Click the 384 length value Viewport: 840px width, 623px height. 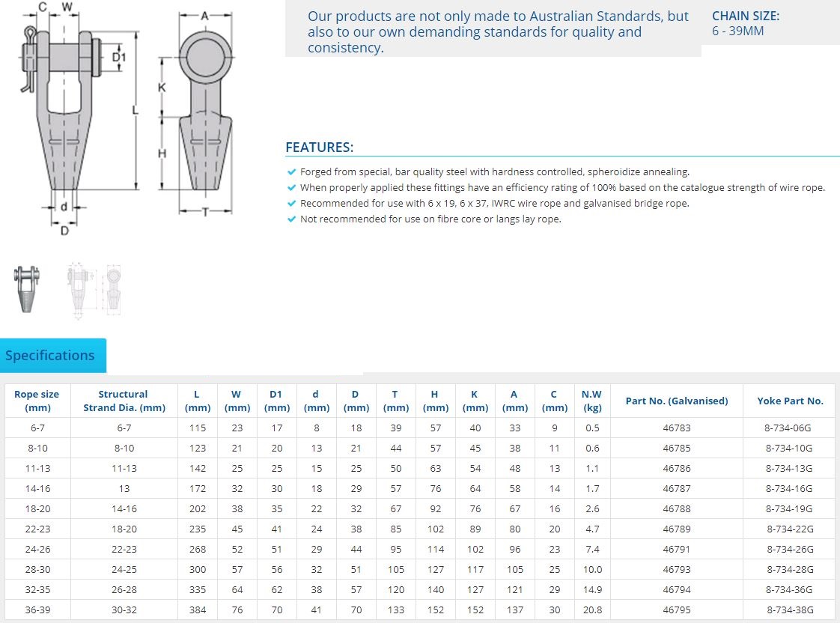click(x=198, y=610)
